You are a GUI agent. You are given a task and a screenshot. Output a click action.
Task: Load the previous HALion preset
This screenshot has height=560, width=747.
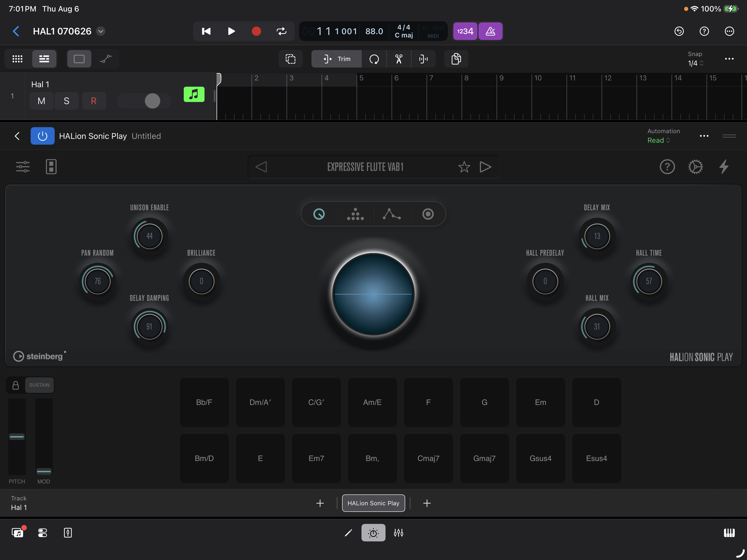(261, 167)
